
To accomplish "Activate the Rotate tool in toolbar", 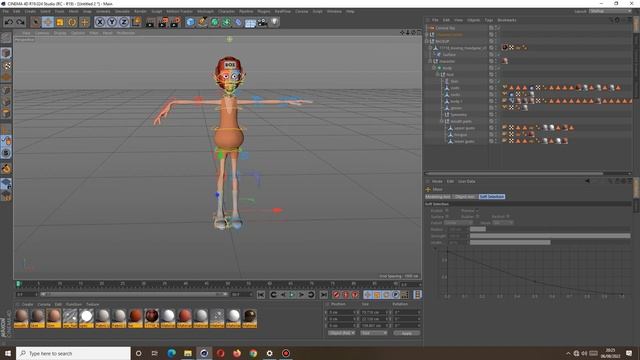I will tap(72, 22).
